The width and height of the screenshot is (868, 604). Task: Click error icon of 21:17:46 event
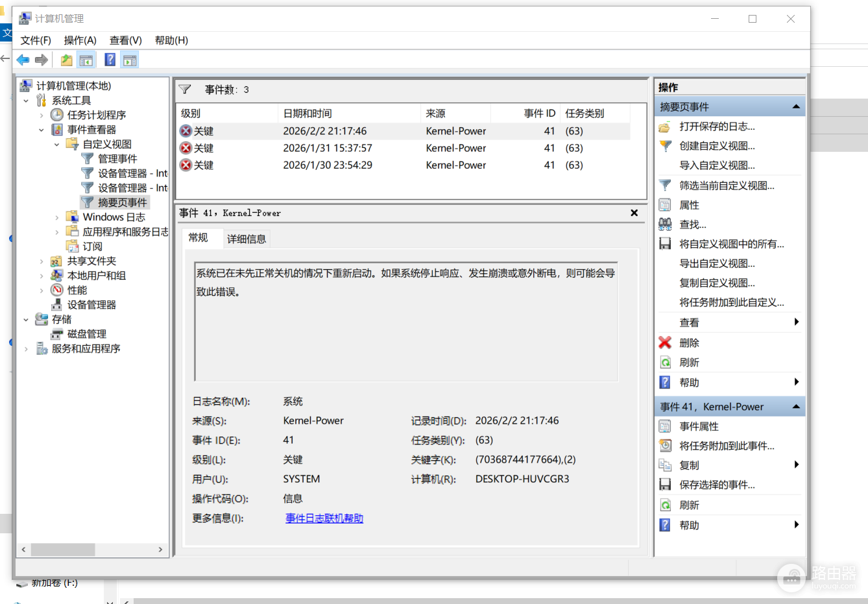(x=186, y=131)
